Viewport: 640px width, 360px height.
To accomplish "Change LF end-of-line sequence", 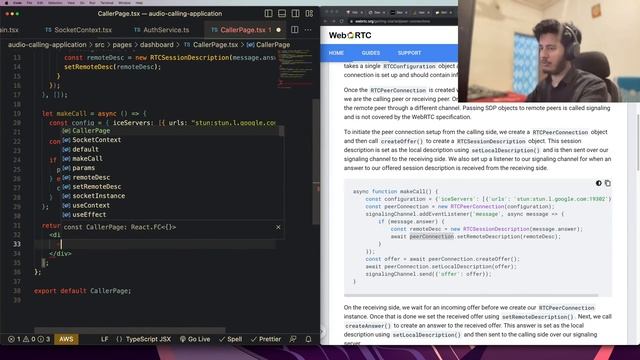I will tap(104, 339).
